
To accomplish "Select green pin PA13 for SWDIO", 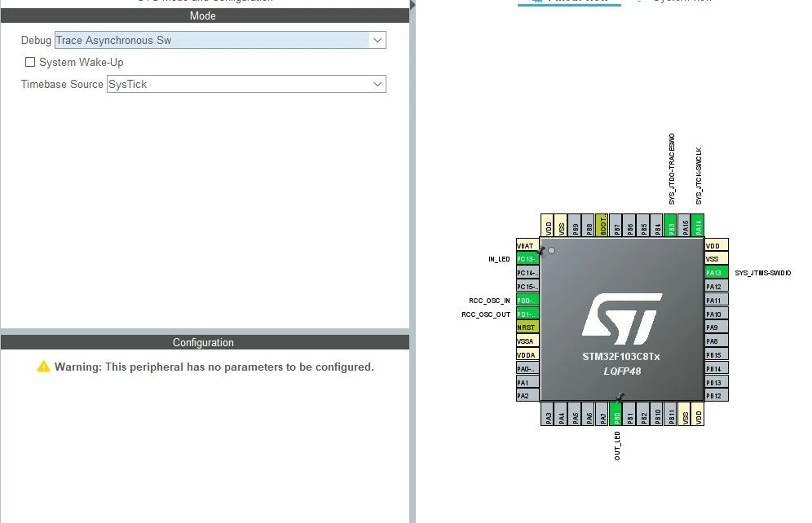I will (717, 272).
